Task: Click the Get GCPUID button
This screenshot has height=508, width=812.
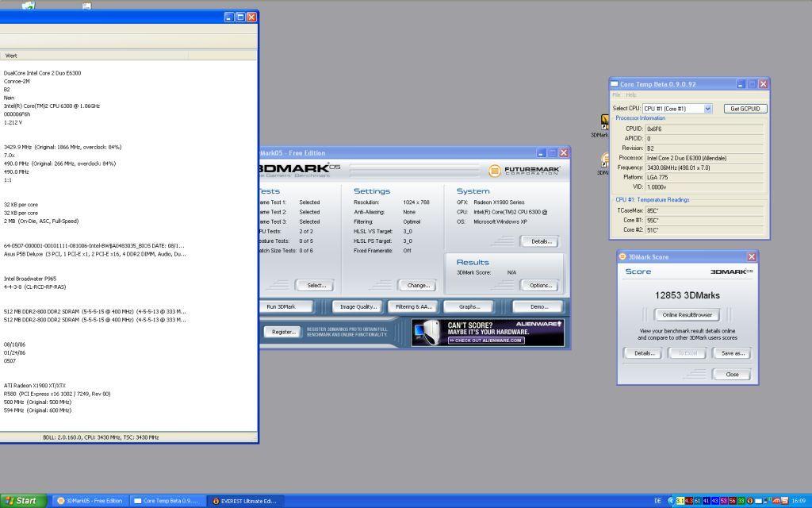Action: click(x=745, y=108)
